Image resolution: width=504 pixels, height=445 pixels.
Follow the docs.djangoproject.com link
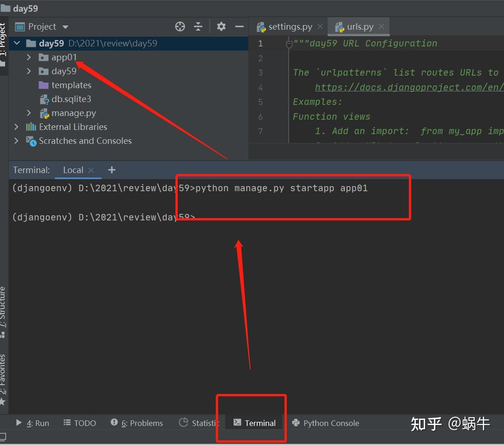pyautogui.click(x=409, y=87)
